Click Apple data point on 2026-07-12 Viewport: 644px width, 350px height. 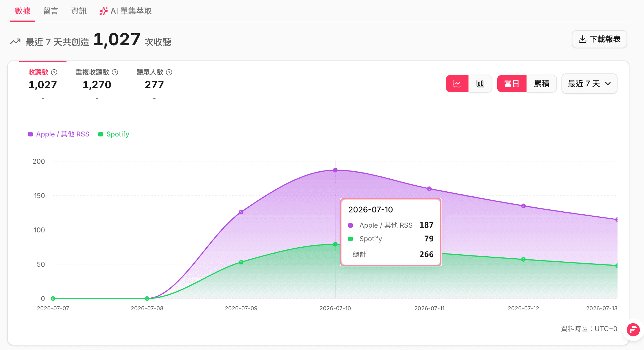pyautogui.click(x=523, y=206)
